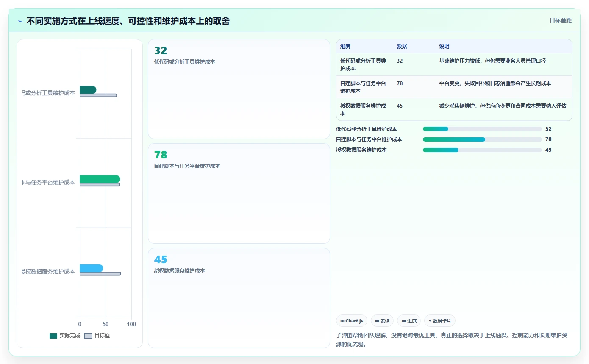Screen dimensions: 589x364
Task: Click the 说明 column header
Action: pyautogui.click(x=444, y=47)
